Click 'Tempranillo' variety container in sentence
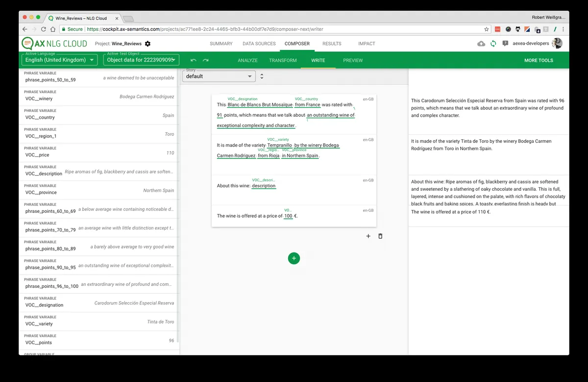This screenshot has width=588, height=382. click(x=280, y=145)
